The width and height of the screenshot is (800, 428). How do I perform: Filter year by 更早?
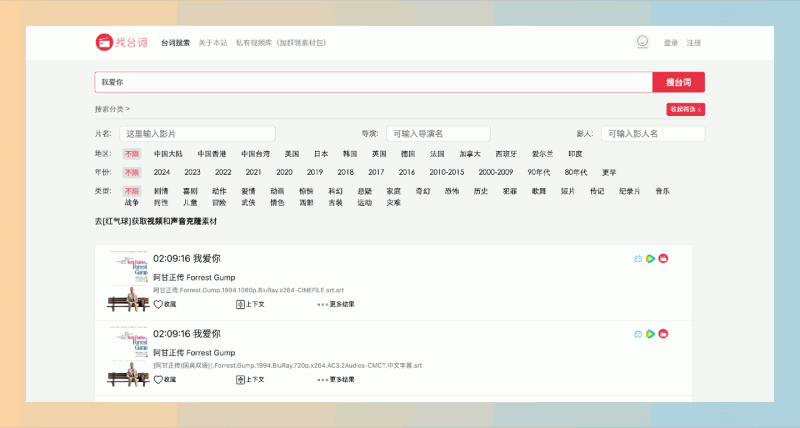click(x=609, y=172)
